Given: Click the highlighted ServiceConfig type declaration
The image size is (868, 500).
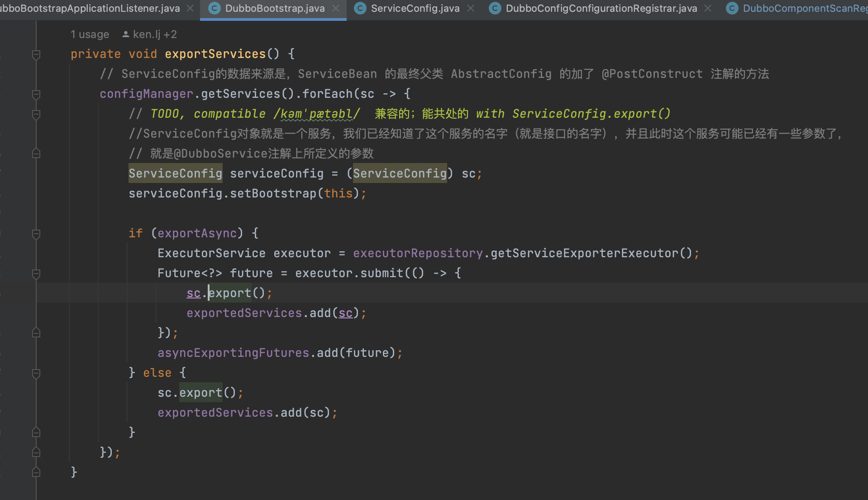Looking at the screenshot, I should (x=175, y=174).
